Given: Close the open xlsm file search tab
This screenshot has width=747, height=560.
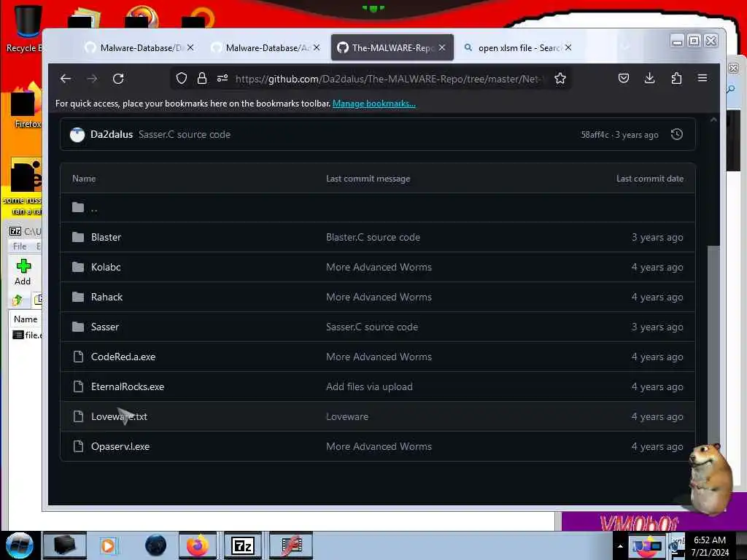Looking at the screenshot, I should point(568,47).
